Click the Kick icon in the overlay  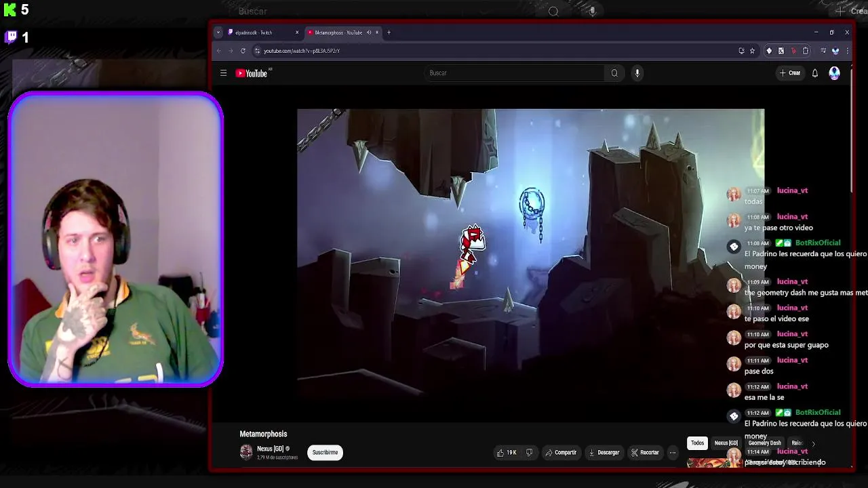click(10, 10)
